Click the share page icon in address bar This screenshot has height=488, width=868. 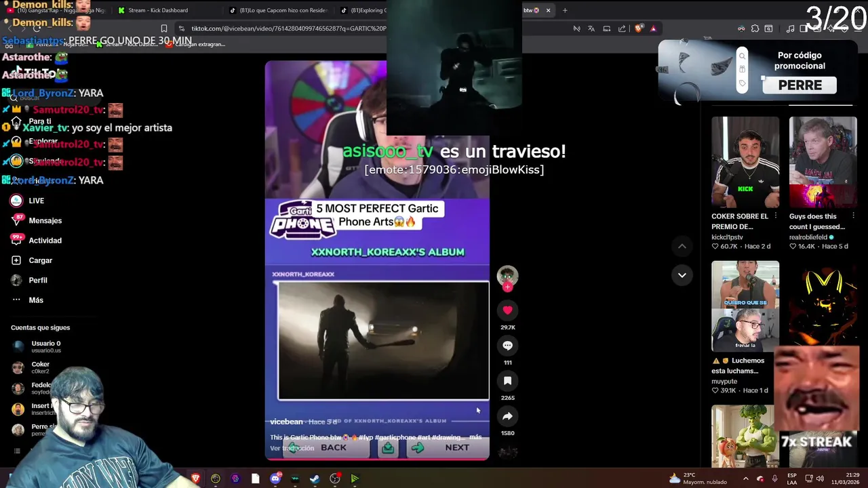623,28
